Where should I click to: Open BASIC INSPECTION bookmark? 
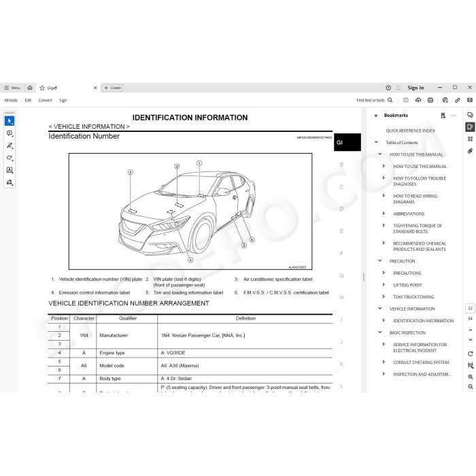pos(407,333)
